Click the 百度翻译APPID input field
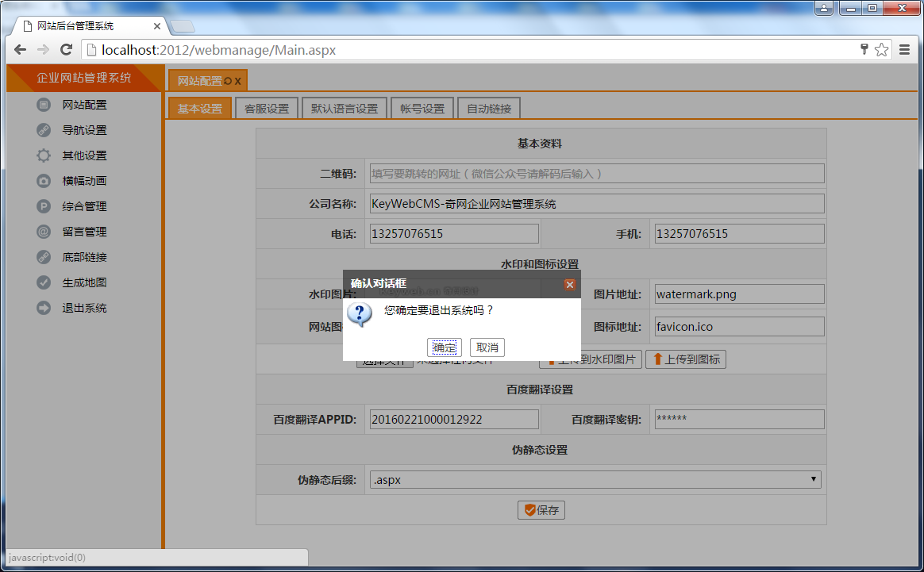Image resolution: width=924 pixels, height=572 pixels. (x=454, y=420)
